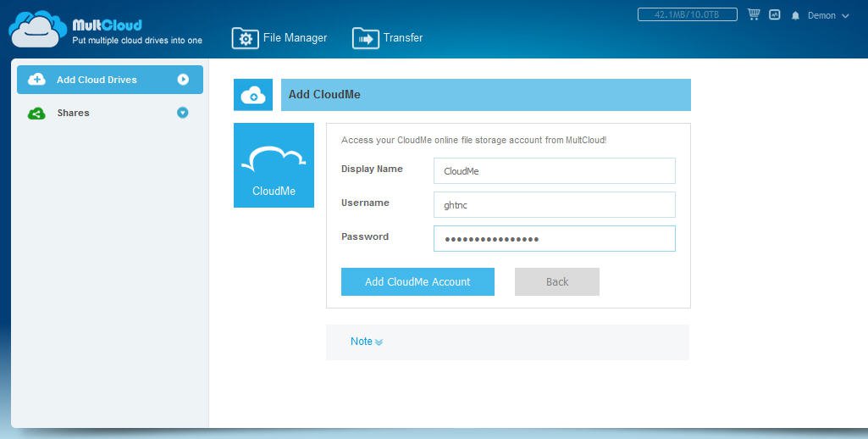This screenshot has width=868, height=439.
Task: Open the Demon account dropdown
Action: coord(827,16)
